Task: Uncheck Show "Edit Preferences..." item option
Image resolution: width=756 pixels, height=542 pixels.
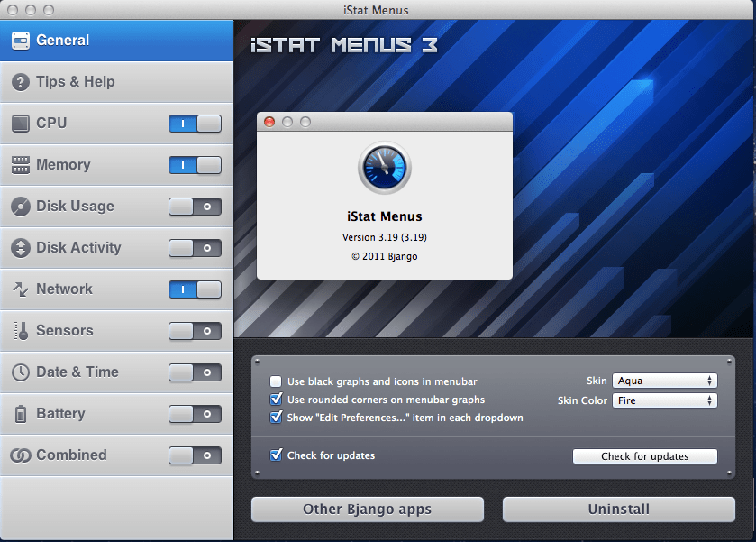Action: coord(276,417)
